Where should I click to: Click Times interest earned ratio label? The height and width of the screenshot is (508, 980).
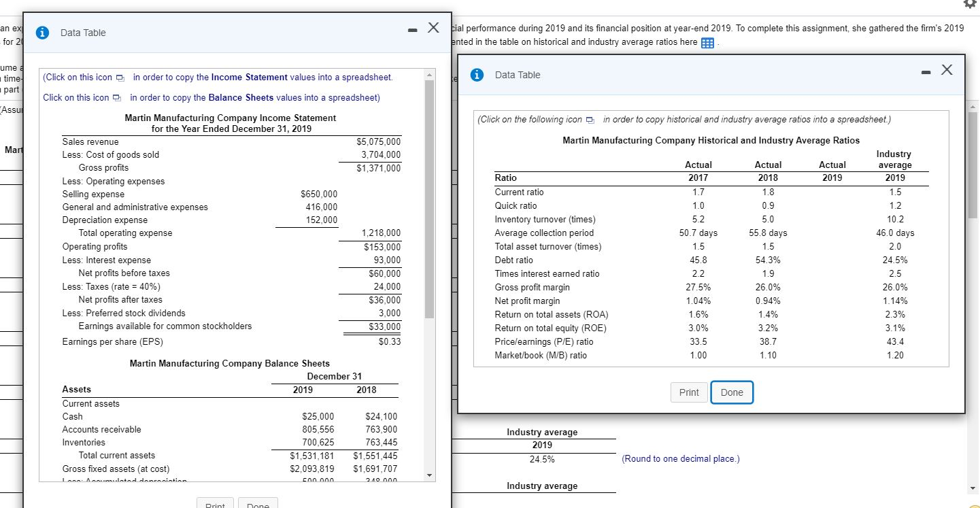coord(547,274)
